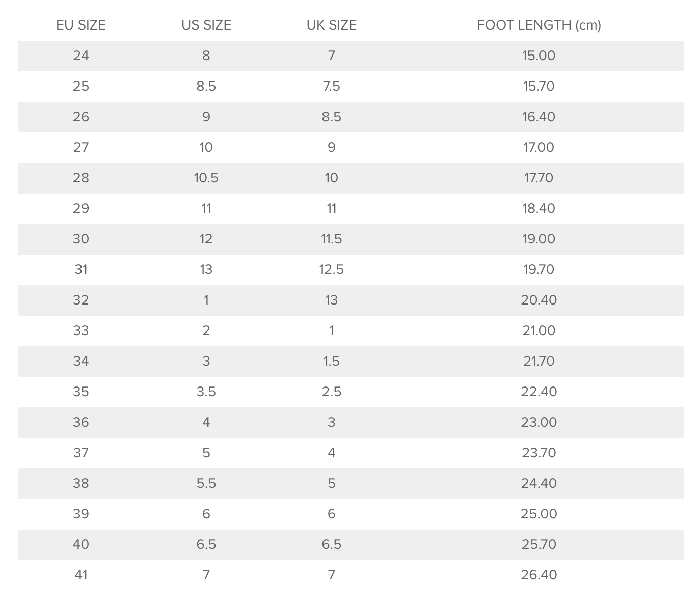
Task: Select EU size 33 cell
Action: (x=81, y=330)
